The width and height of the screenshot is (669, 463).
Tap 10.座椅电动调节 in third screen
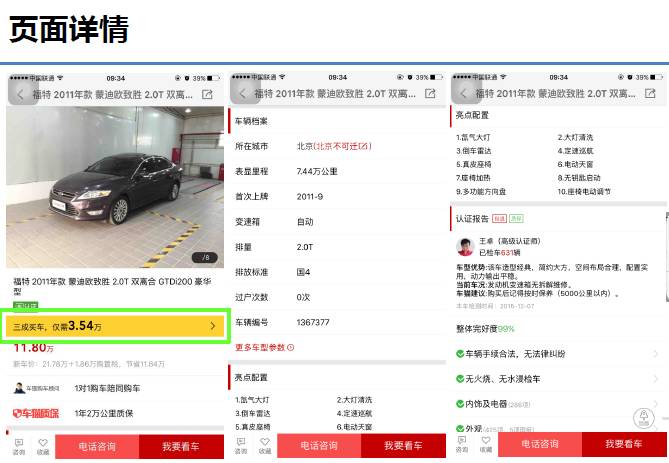coord(584,192)
